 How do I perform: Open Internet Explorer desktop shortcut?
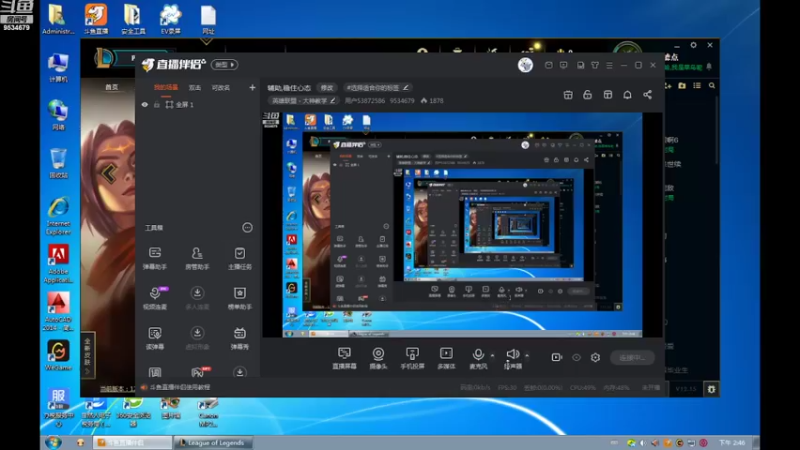tap(58, 216)
